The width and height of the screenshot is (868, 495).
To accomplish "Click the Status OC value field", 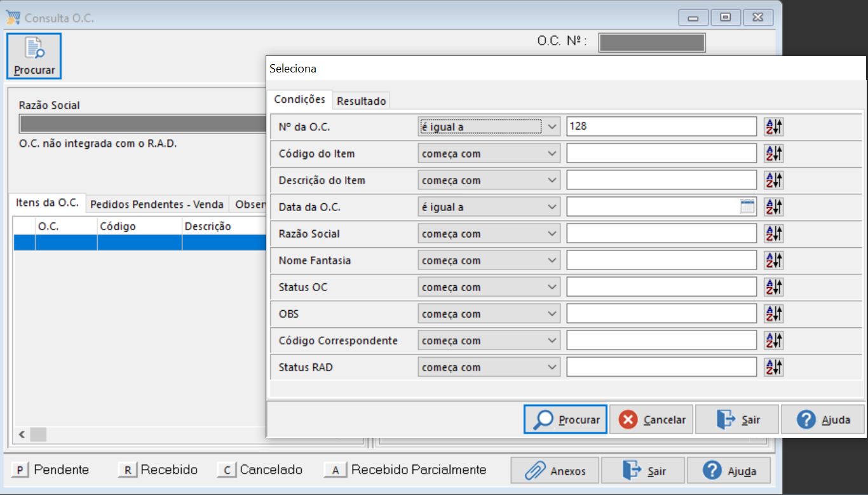I will (661, 287).
